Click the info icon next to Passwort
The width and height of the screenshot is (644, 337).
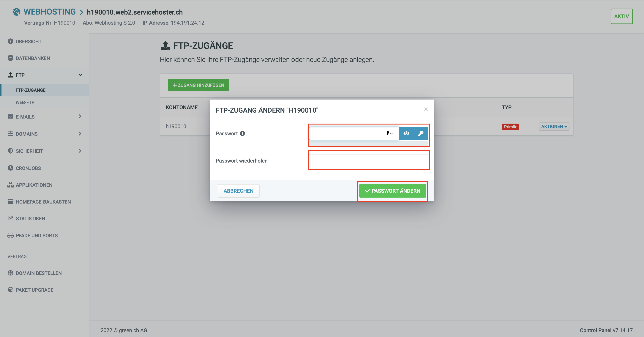point(242,133)
